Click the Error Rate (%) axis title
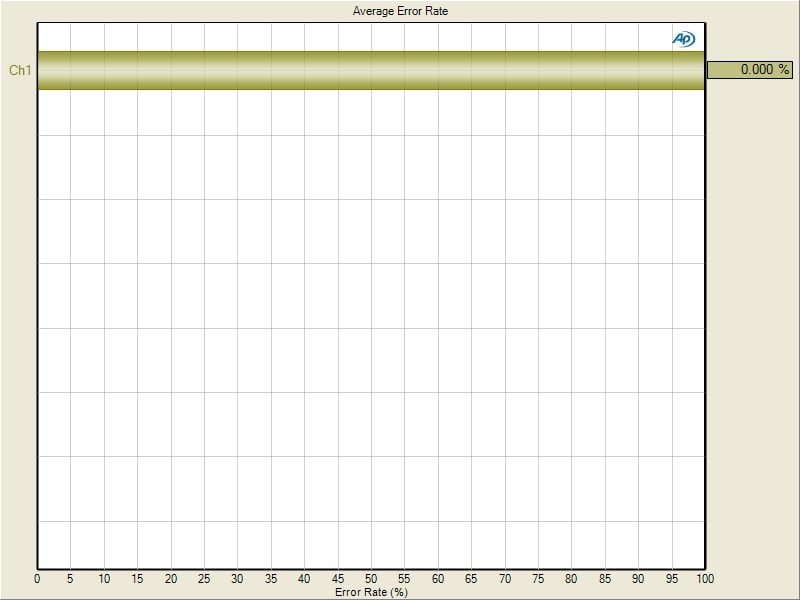This screenshot has width=800, height=600. tap(371, 591)
